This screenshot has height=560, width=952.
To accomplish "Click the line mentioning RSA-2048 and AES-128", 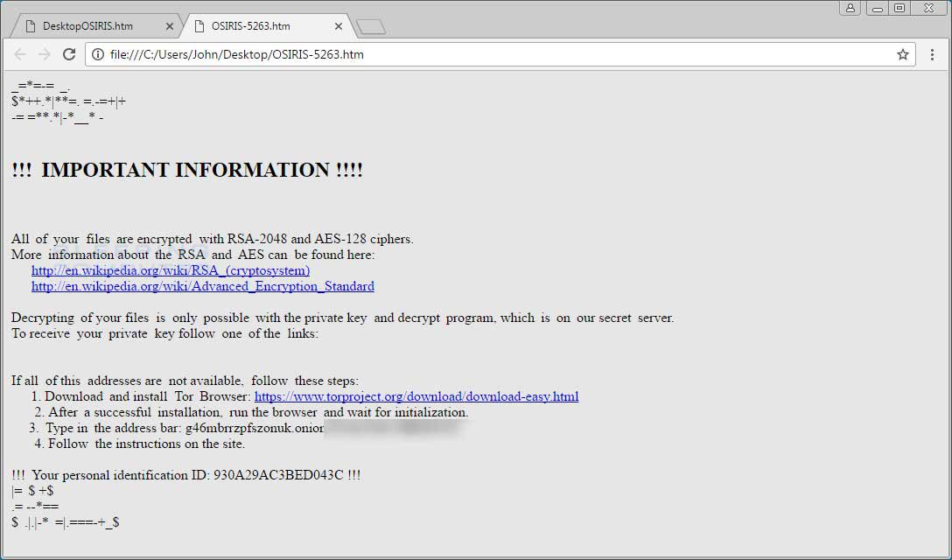I will click(213, 239).
